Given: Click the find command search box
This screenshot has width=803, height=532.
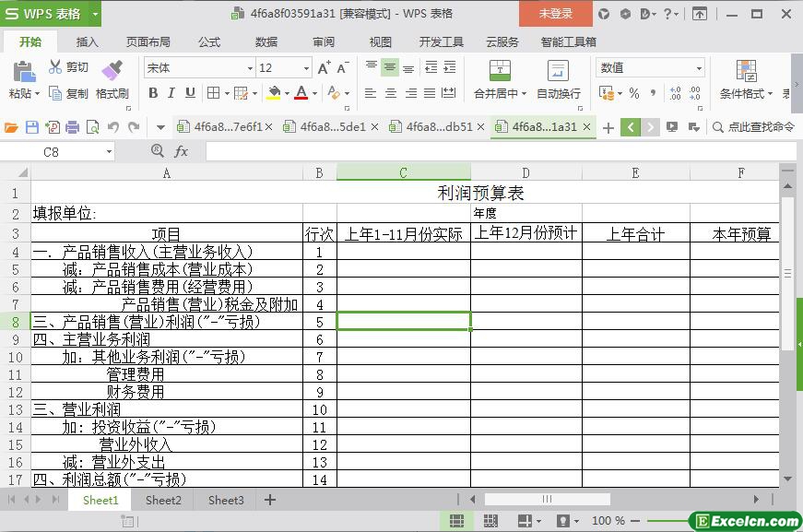Looking at the screenshot, I should pos(754,126).
